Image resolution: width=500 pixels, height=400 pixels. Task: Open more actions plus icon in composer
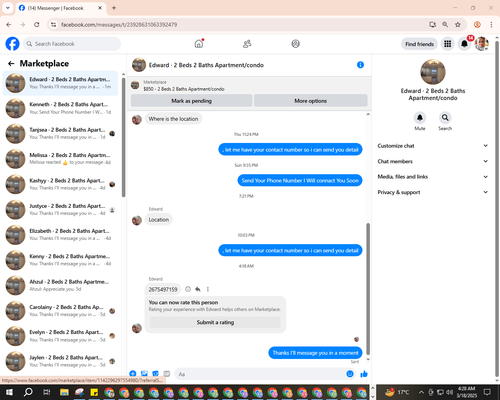(x=133, y=374)
